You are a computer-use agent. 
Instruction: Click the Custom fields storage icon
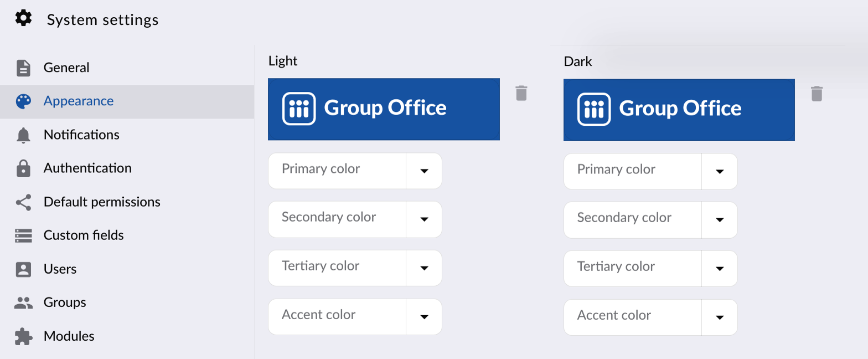tap(23, 235)
